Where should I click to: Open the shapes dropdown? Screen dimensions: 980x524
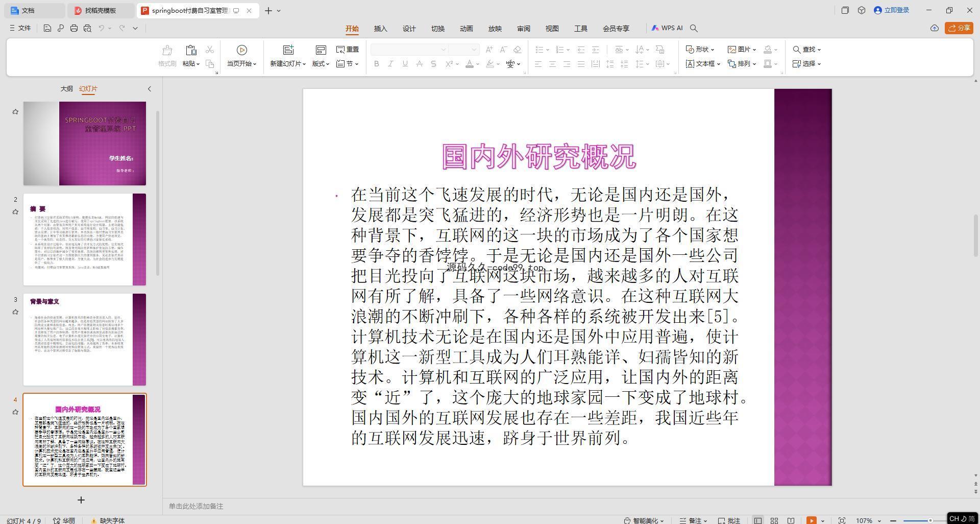700,50
